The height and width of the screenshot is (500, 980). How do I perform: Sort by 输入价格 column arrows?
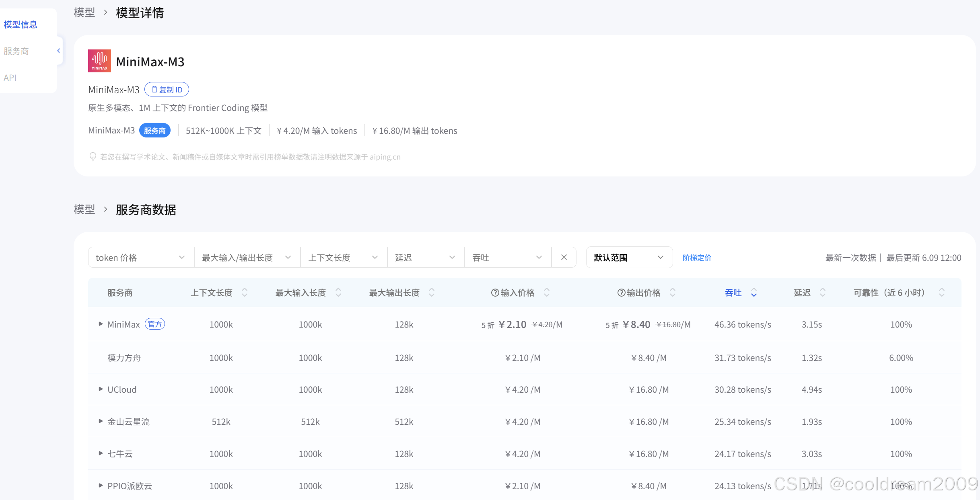[x=547, y=292]
